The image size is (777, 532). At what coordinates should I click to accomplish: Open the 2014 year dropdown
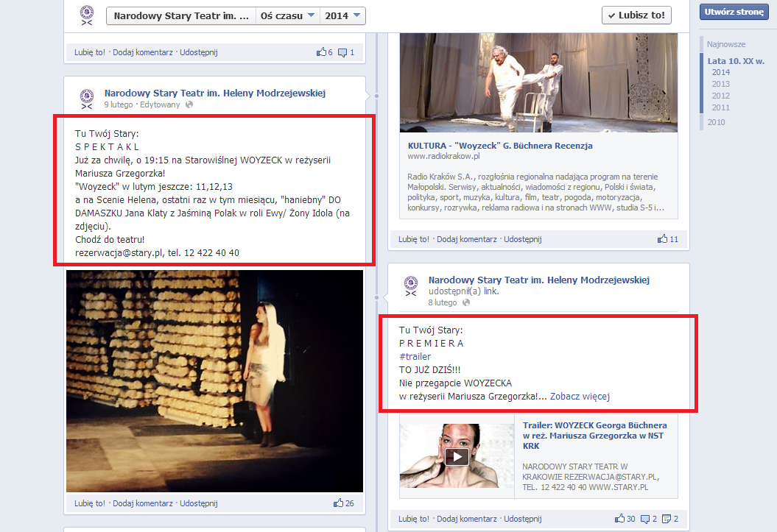343,16
